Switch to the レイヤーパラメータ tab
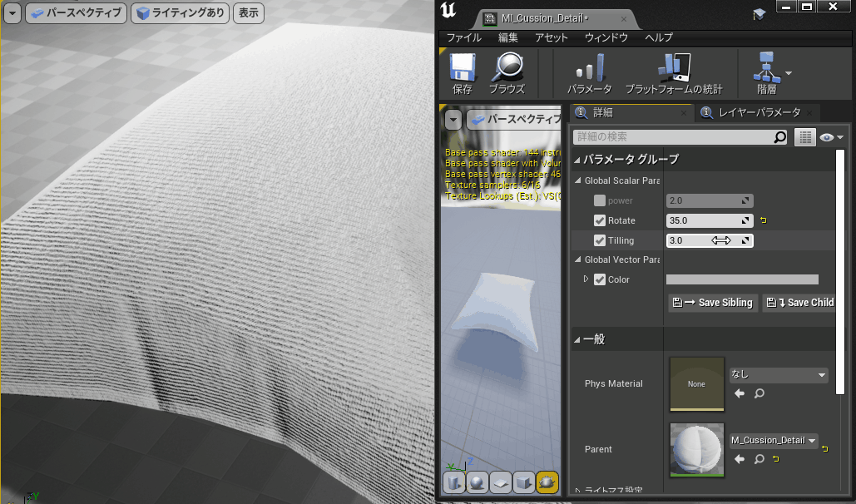Image resolution: width=856 pixels, height=504 pixels. tap(759, 112)
